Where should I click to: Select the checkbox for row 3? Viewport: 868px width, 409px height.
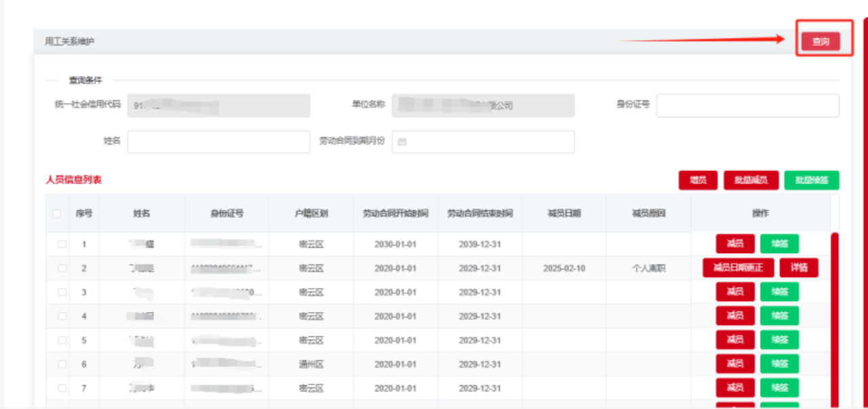(x=62, y=292)
